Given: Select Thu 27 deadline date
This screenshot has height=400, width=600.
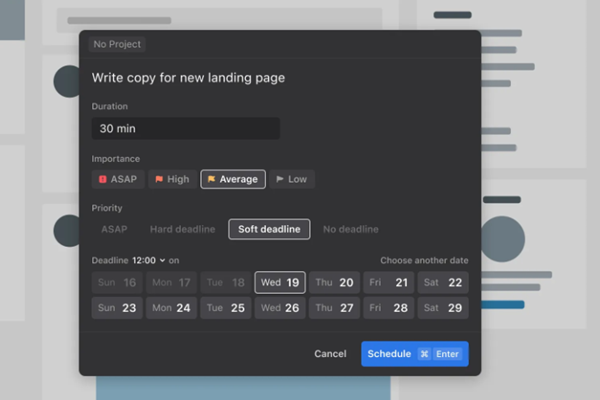Looking at the screenshot, I should coord(334,308).
